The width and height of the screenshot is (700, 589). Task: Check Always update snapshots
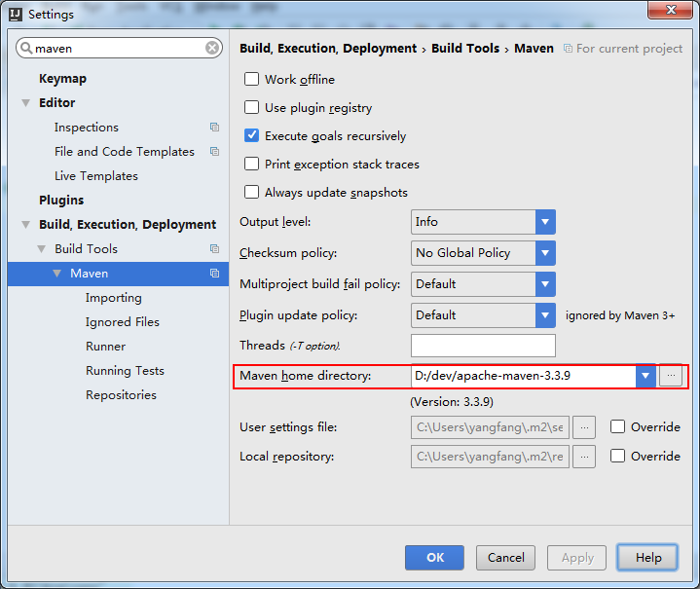coord(251,192)
